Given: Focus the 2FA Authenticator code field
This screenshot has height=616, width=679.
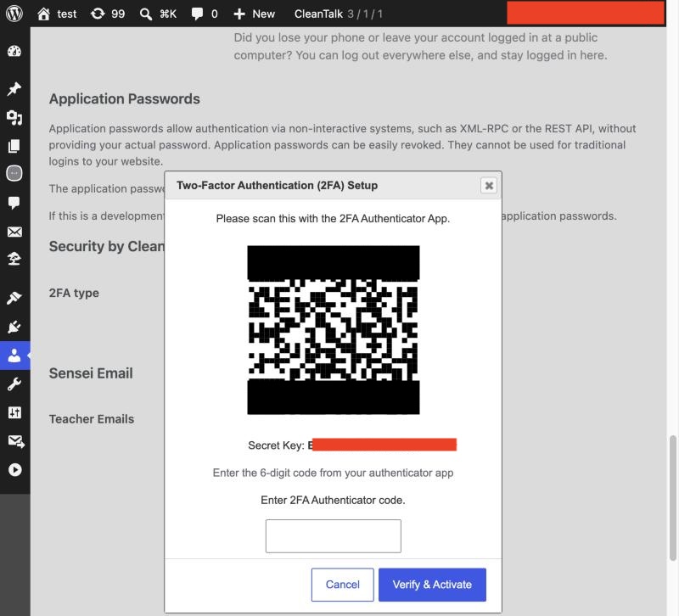Looking at the screenshot, I should click(334, 536).
